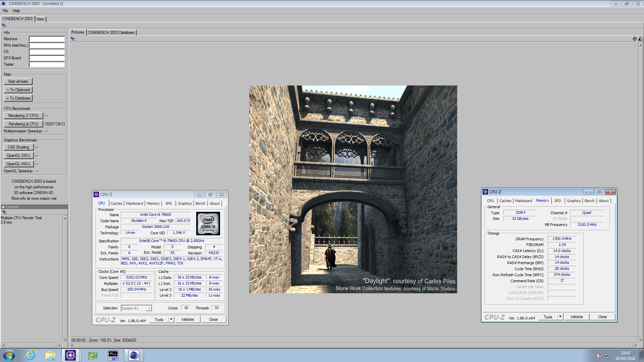Run C4D Shading benchmark
This screenshot has width=644, height=362.
tap(19, 147)
